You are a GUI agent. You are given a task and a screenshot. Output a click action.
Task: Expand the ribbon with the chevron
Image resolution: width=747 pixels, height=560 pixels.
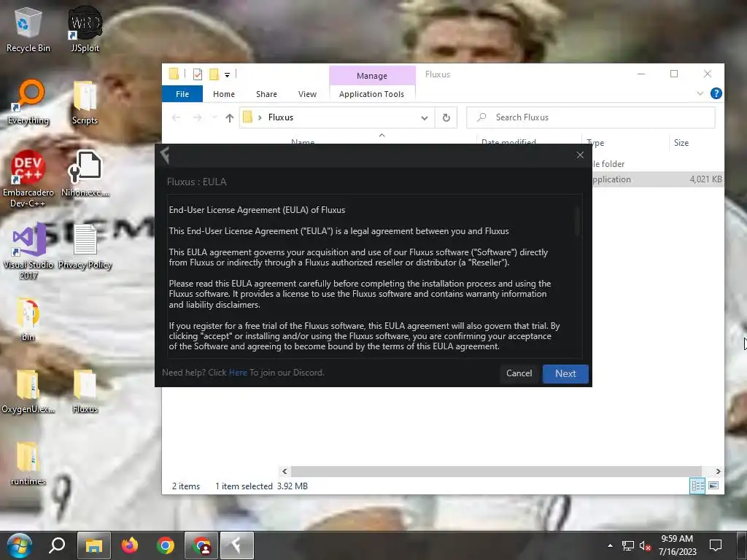click(x=700, y=93)
